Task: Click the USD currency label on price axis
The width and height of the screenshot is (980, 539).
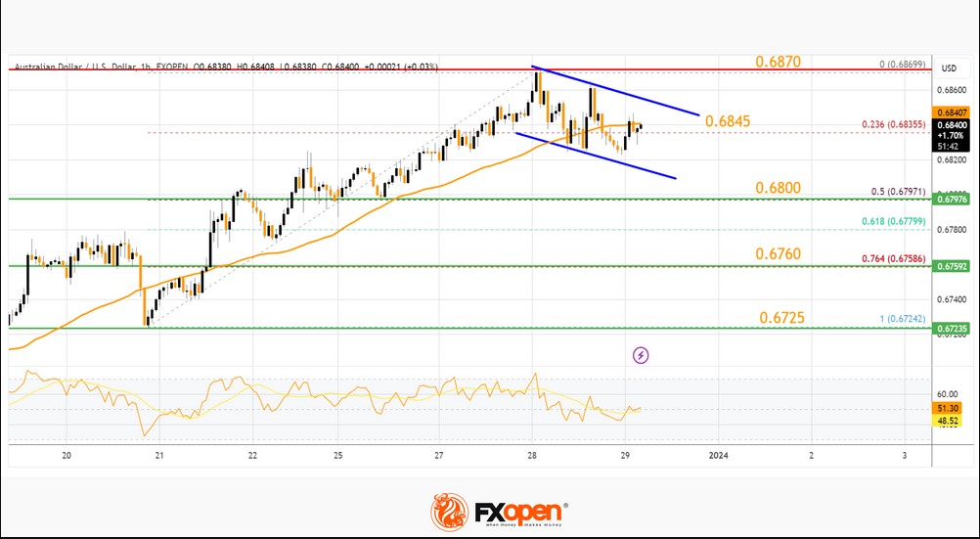Action: [x=949, y=68]
